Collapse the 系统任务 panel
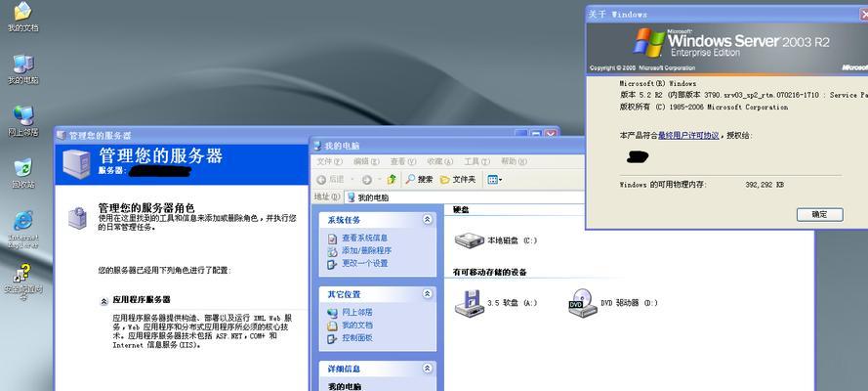Viewport: 868px width, 391px height. point(428,220)
